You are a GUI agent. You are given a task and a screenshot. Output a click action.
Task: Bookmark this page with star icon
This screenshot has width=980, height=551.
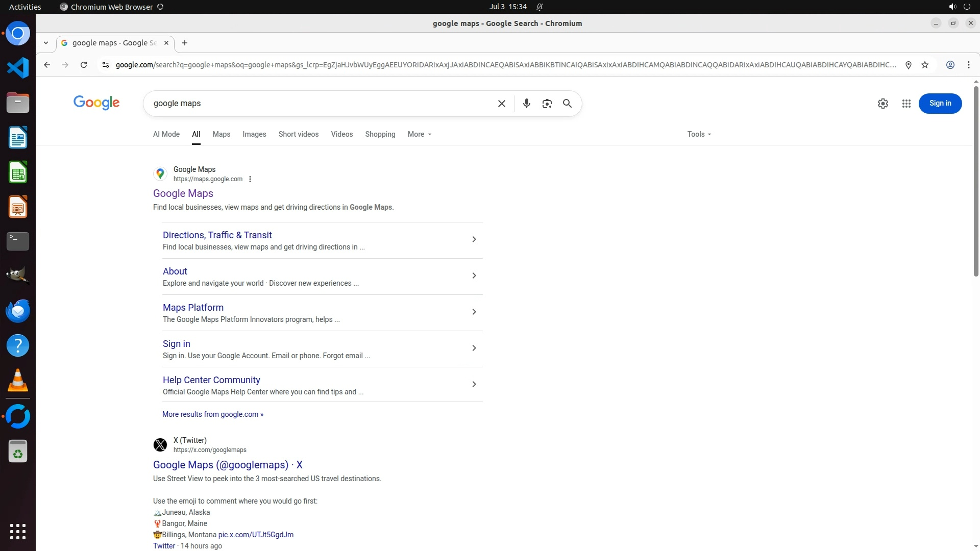pos(924,65)
